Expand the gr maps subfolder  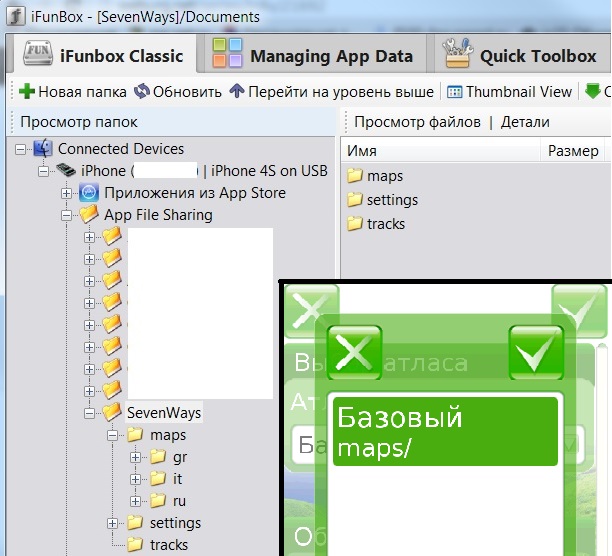[x=134, y=457]
